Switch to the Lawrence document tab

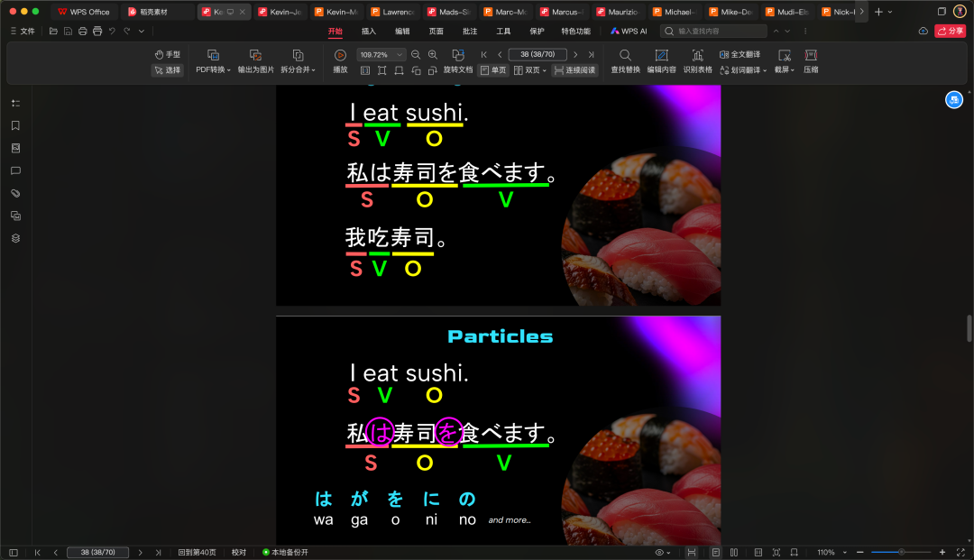(393, 12)
